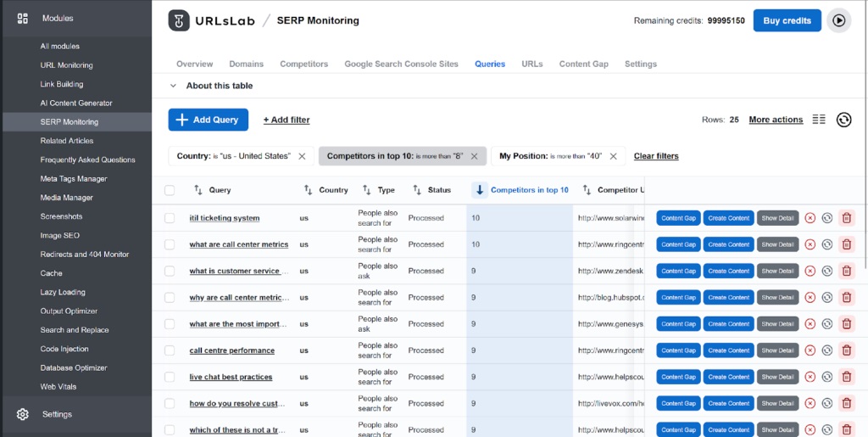Click the Clear filters link
This screenshot has height=437, width=868.
point(656,156)
